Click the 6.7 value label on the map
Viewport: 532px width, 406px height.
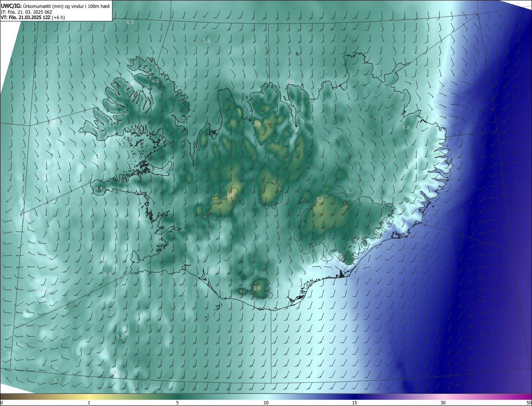[58, 380]
